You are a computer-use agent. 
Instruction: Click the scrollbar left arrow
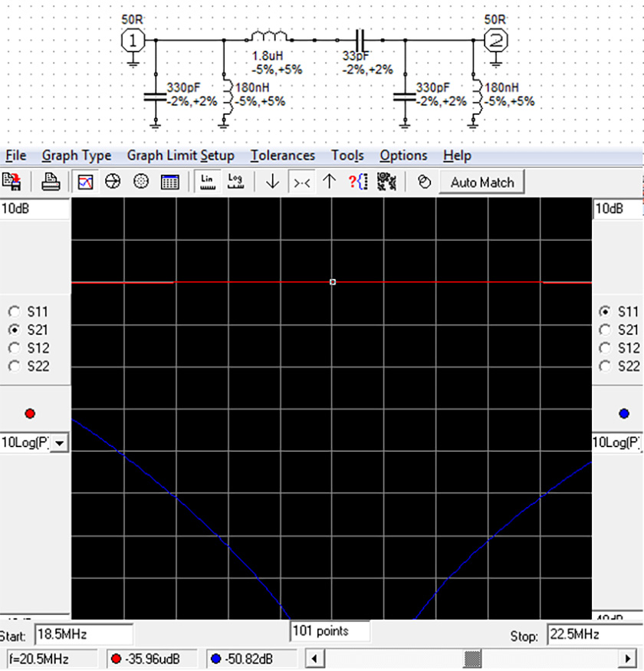(x=314, y=659)
